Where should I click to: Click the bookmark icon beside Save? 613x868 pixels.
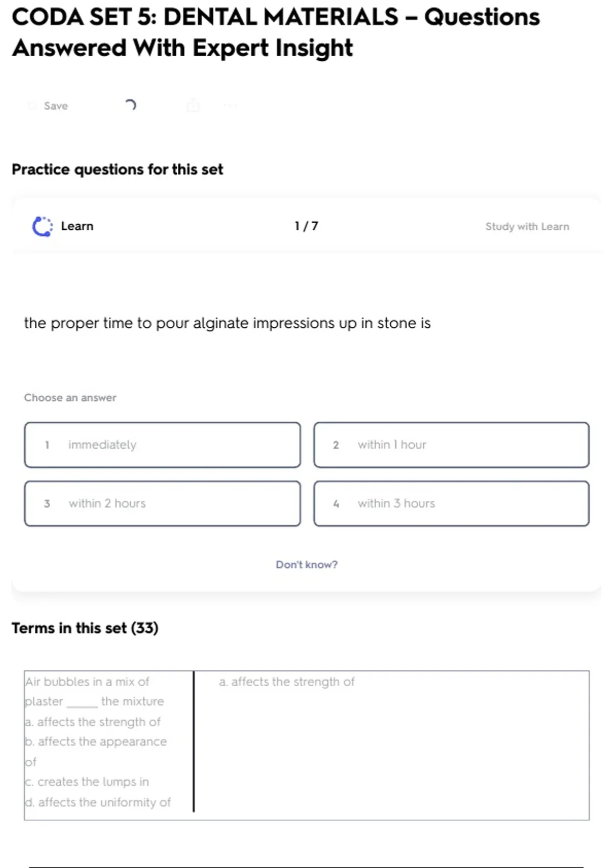point(32,106)
